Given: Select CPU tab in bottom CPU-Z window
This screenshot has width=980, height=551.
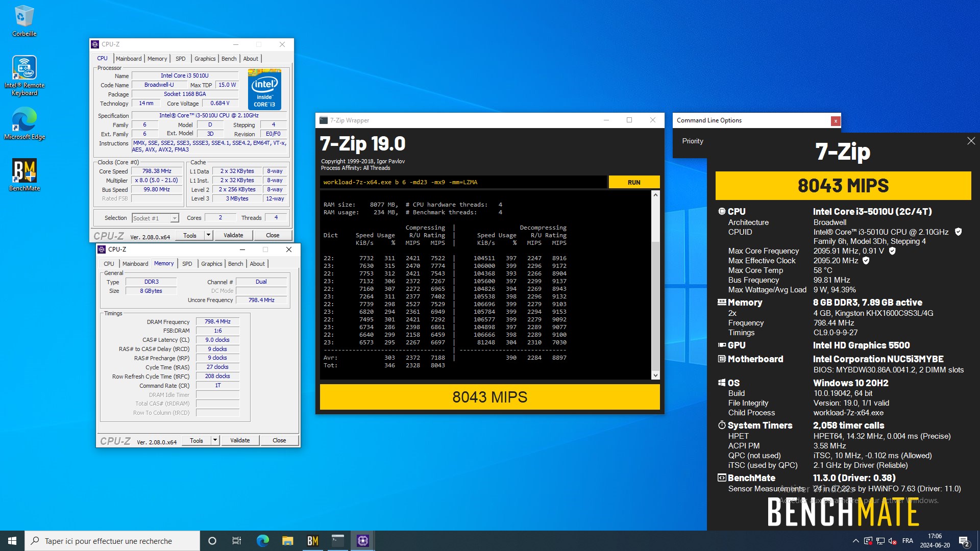Looking at the screenshot, I should 109,264.
